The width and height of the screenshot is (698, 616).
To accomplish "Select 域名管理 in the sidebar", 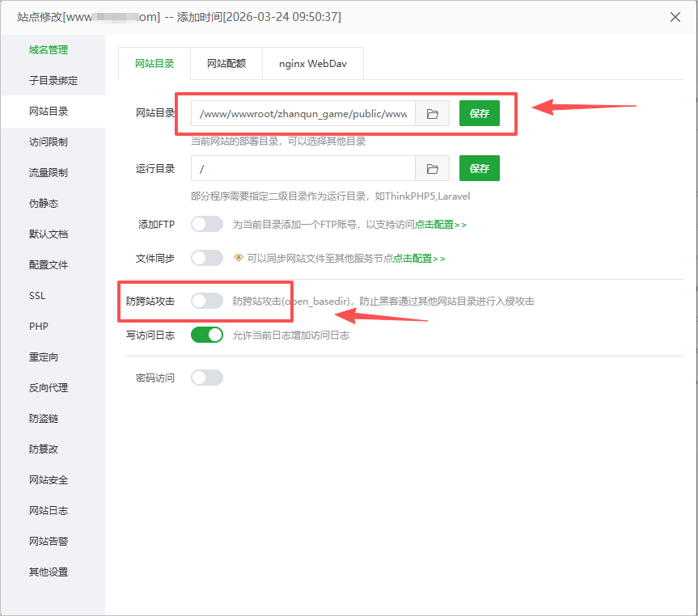I will click(49, 50).
